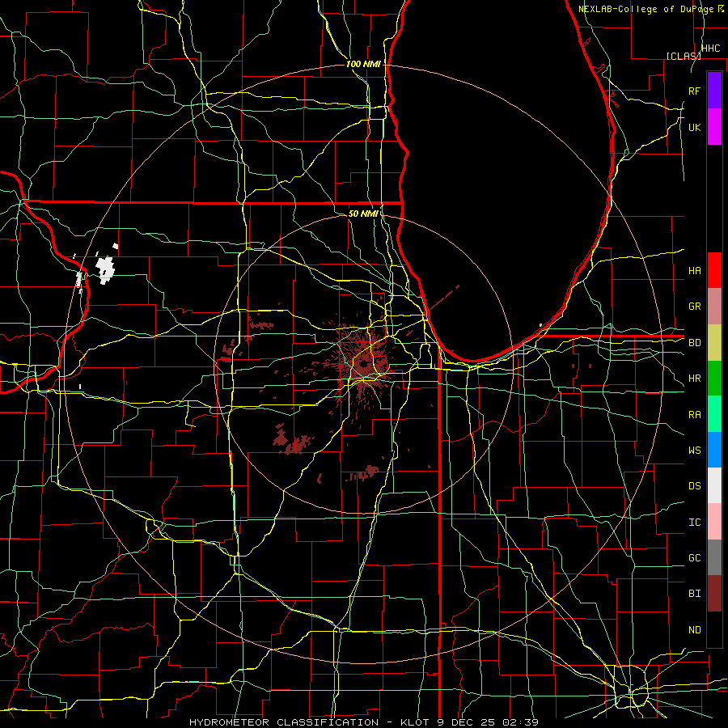Screen dimensions: 728x728
Task: Click the purple RF legend swatch
Action: click(714, 91)
